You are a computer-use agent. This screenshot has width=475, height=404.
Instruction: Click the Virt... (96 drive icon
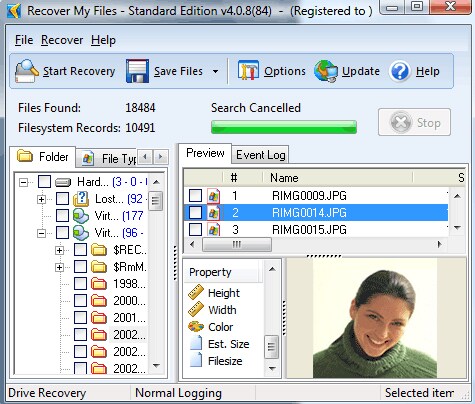[x=81, y=233]
